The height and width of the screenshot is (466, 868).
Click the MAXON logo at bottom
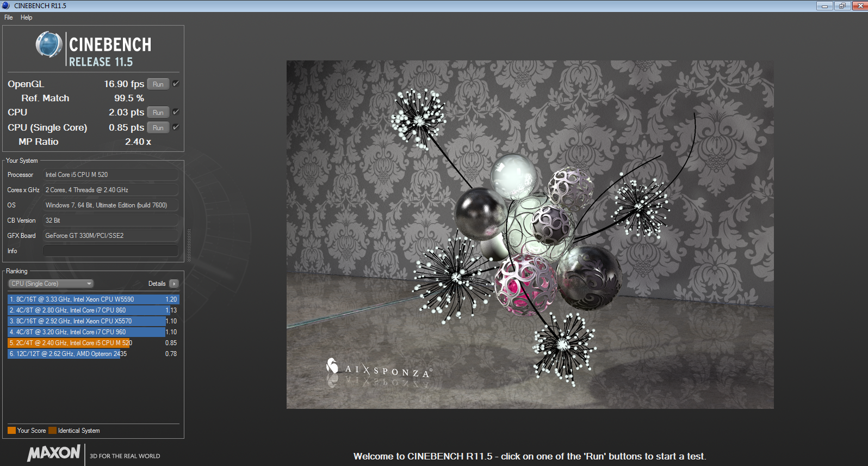point(54,453)
